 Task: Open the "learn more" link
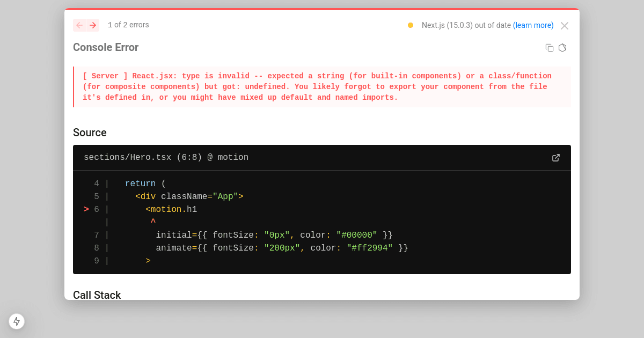pos(533,25)
